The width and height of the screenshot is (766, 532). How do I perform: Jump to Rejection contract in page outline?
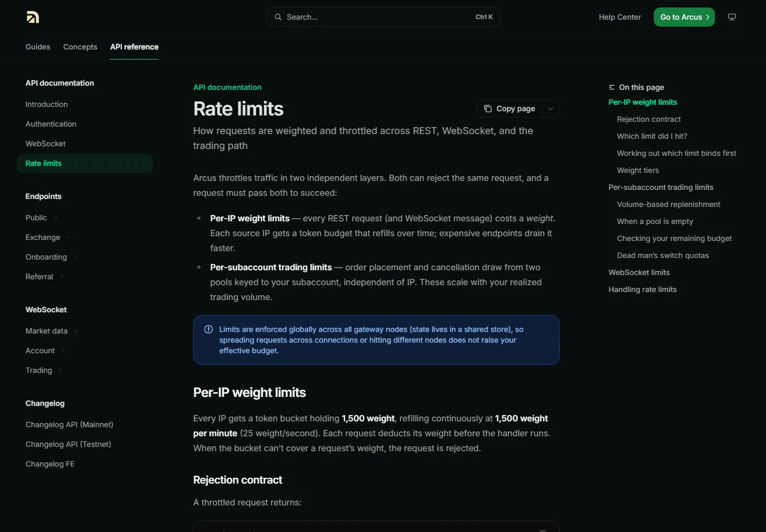pyautogui.click(x=649, y=119)
